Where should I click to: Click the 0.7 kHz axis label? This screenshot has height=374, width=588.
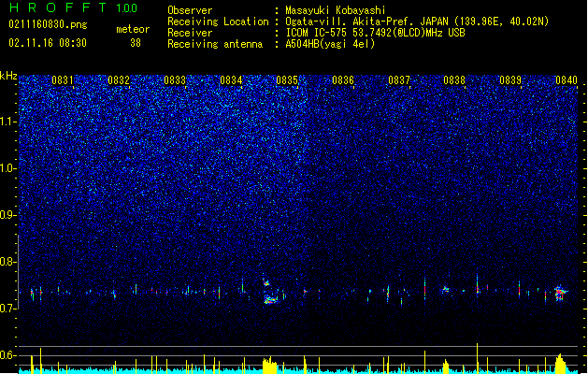tap(7, 308)
